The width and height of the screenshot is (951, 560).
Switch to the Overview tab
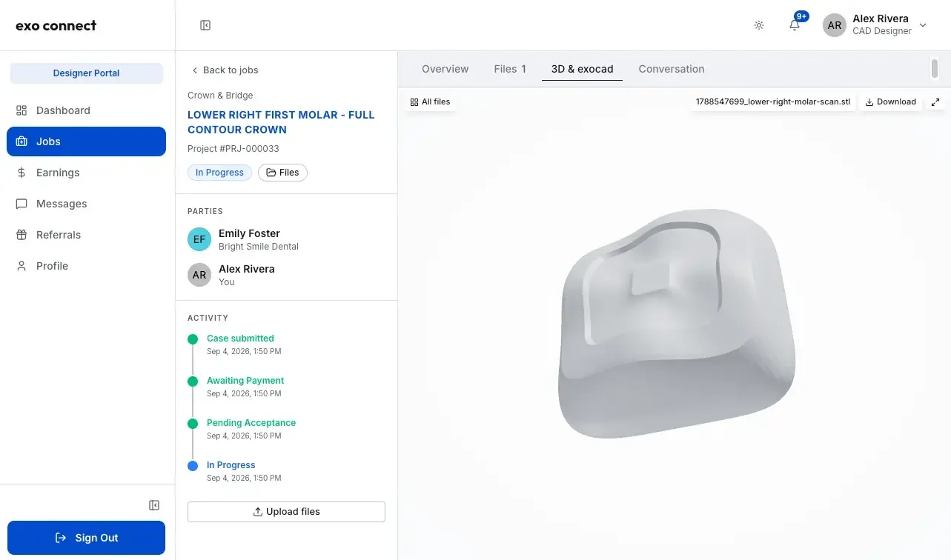pyautogui.click(x=445, y=69)
